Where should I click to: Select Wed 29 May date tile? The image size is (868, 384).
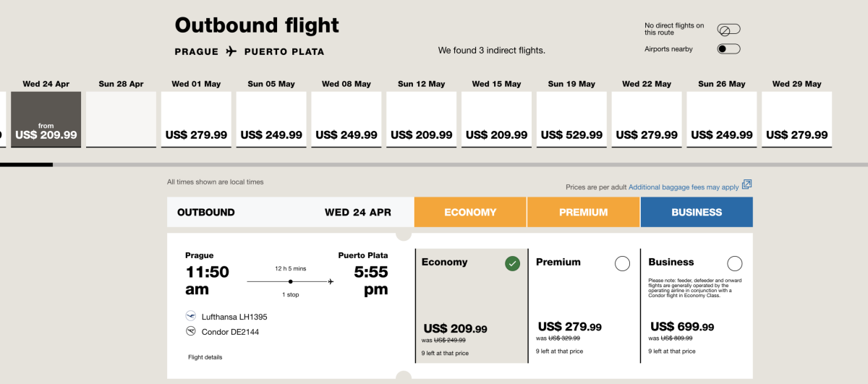tap(796, 119)
